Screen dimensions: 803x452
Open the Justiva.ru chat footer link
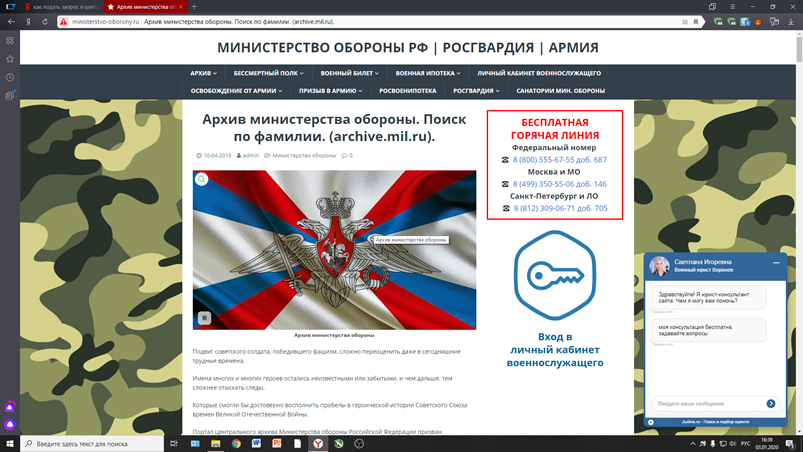pyautogui.click(x=715, y=422)
